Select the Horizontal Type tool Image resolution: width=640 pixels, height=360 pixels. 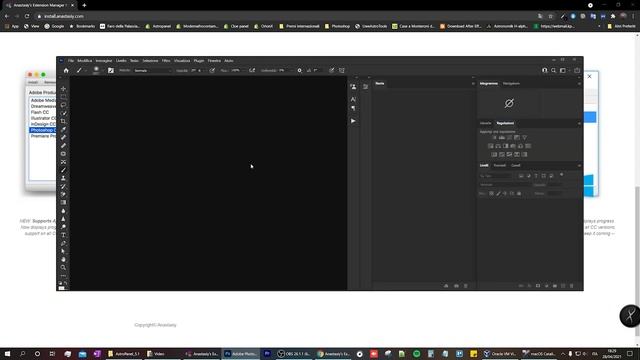63,235
